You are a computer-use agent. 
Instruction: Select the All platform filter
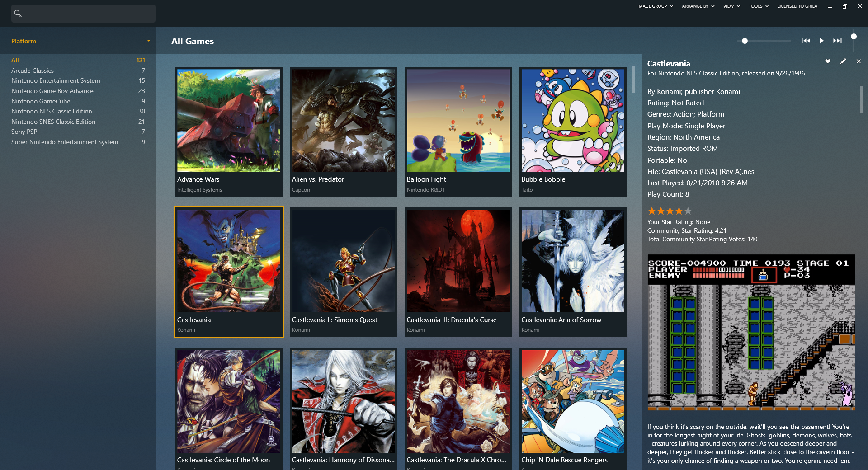click(x=78, y=60)
